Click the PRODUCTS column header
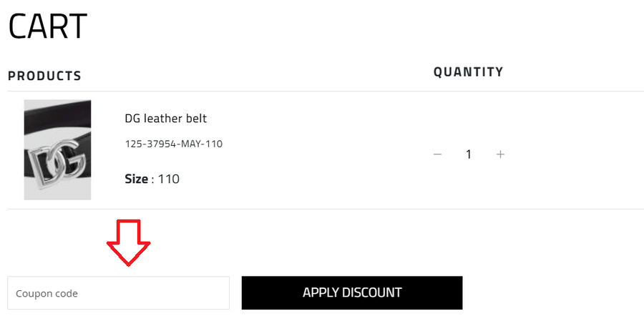The width and height of the screenshot is (644, 321). pyautogui.click(x=44, y=76)
